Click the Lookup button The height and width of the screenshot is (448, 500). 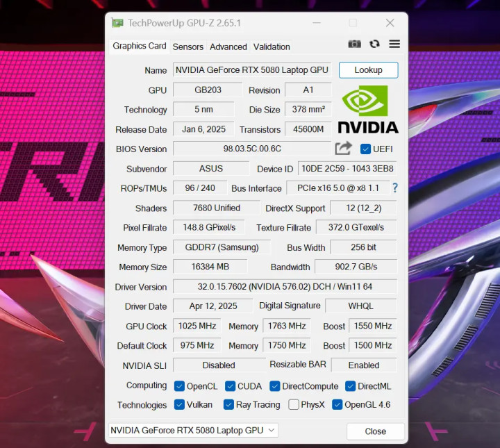point(368,70)
